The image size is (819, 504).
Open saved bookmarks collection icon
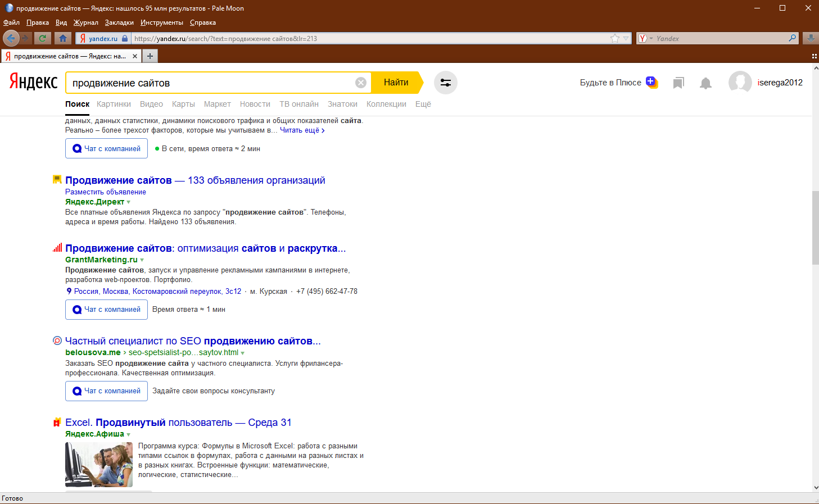678,83
